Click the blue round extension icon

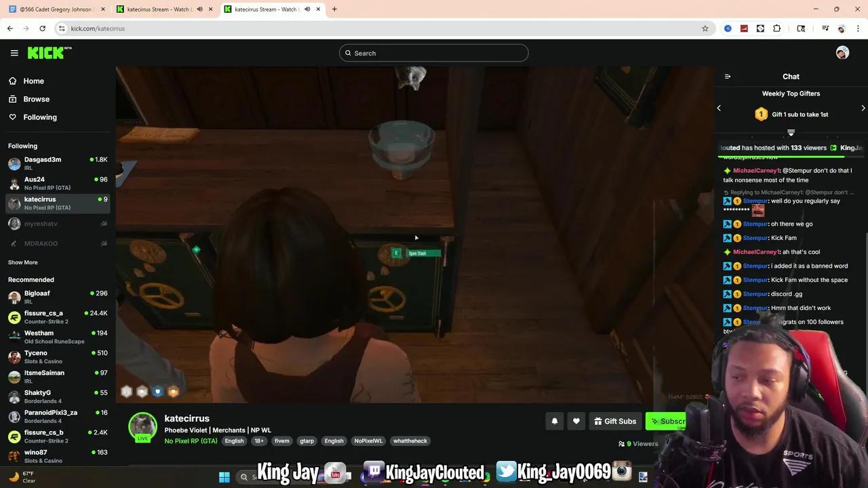(728, 28)
